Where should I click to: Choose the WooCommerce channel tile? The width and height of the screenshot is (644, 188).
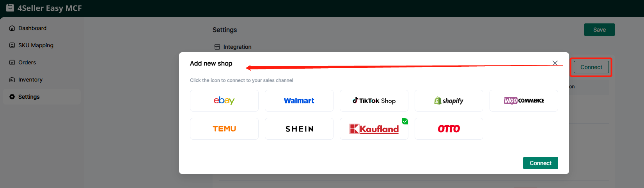pyautogui.click(x=523, y=101)
